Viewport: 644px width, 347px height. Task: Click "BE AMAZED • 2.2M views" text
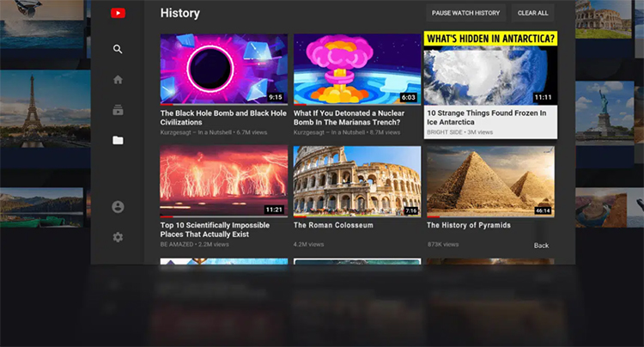(x=195, y=244)
